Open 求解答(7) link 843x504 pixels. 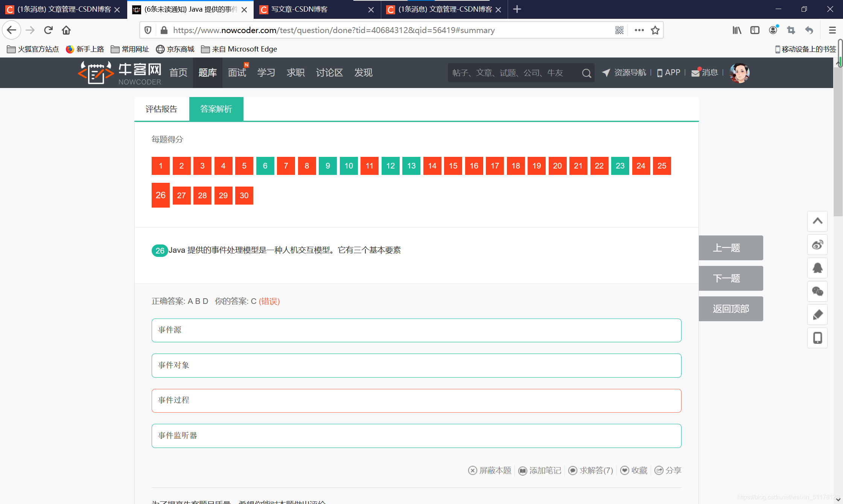[x=590, y=471]
